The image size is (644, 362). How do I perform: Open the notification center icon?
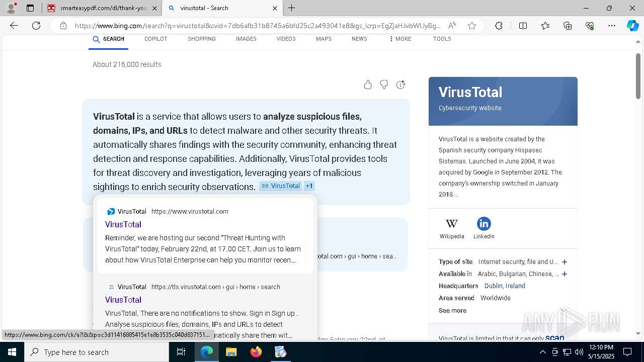point(627,352)
